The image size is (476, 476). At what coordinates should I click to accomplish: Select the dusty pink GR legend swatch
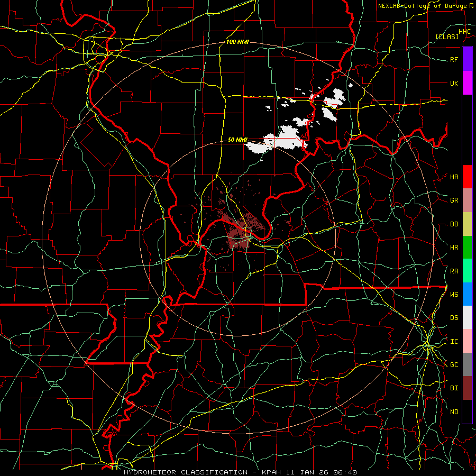coord(467,200)
